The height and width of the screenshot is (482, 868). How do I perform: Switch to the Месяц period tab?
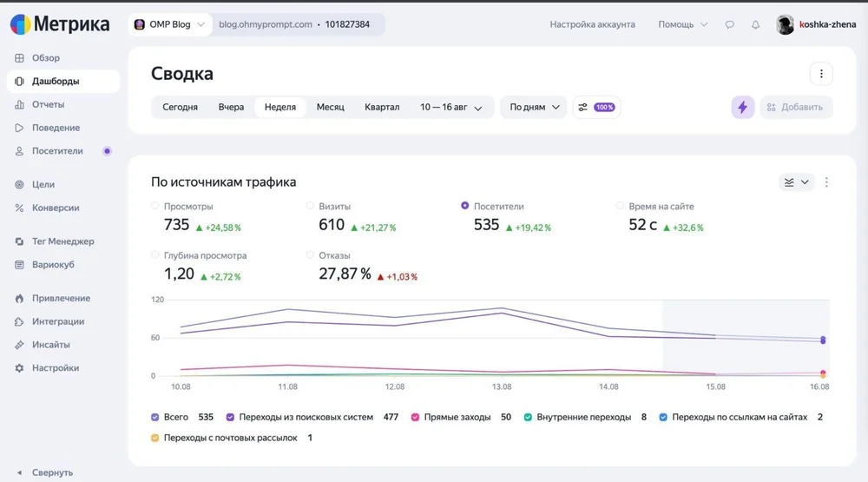(330, 107)
